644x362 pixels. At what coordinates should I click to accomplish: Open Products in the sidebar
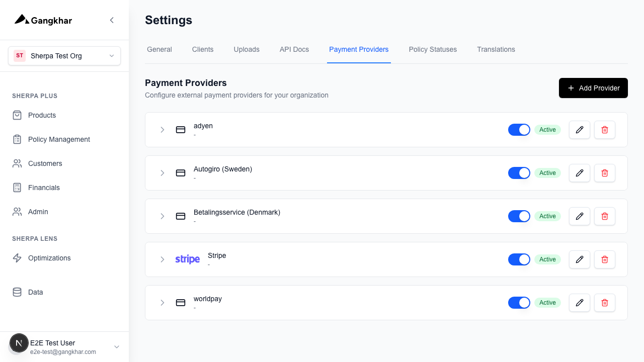[x=64, y=115]
